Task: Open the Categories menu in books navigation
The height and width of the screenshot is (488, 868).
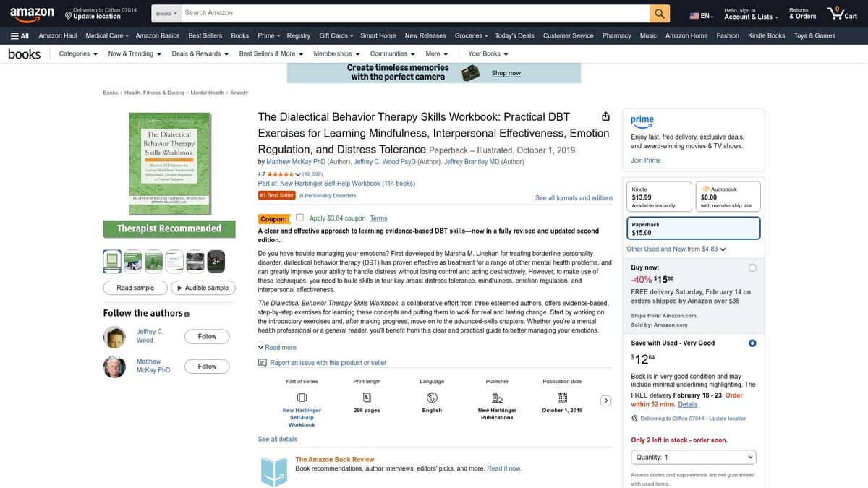Action: pos(77,53)
